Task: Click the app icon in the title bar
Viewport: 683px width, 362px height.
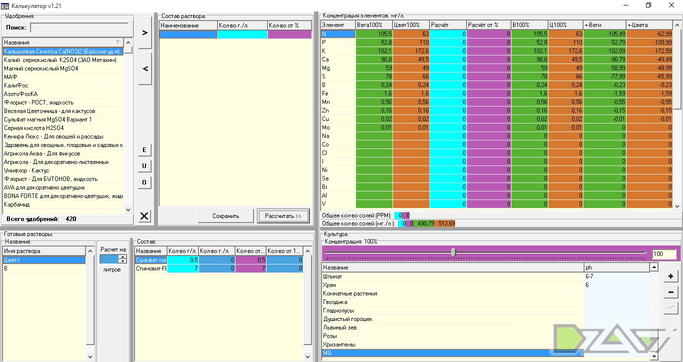Action: pos(5,5)
